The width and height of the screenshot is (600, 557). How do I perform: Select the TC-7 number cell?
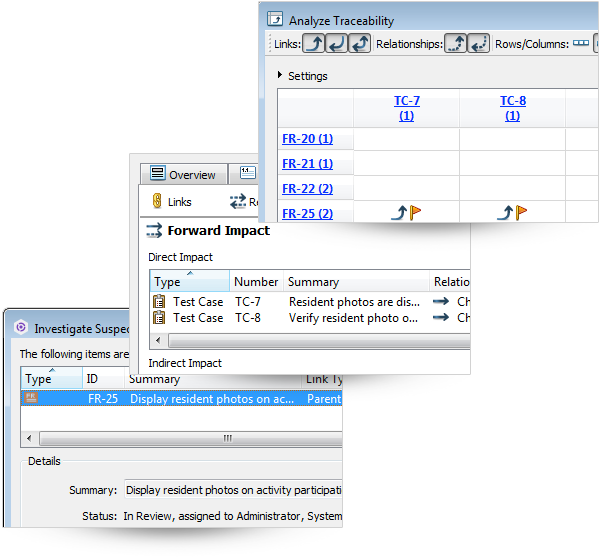[248, 301]
